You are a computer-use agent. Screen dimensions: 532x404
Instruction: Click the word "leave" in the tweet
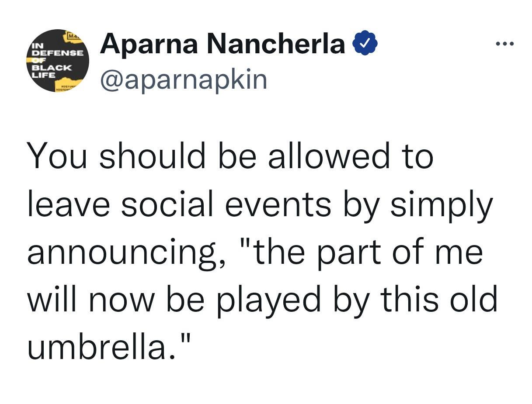68,204
